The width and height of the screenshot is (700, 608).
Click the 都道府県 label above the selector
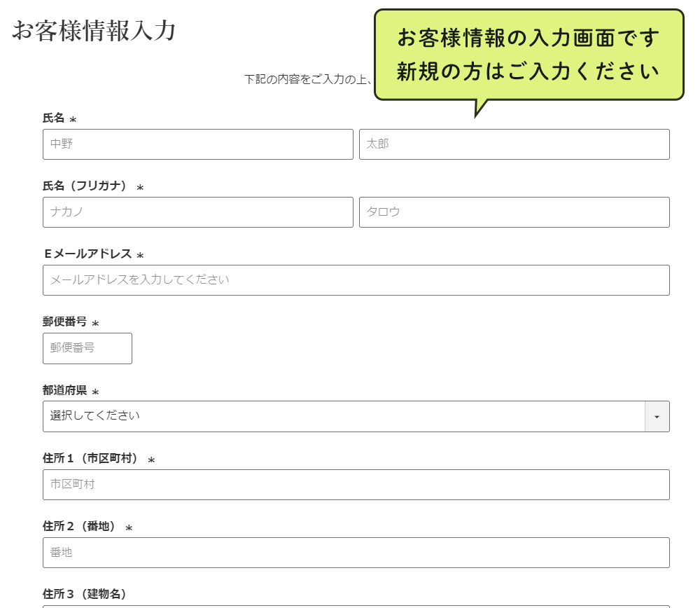tap(59, 390)
